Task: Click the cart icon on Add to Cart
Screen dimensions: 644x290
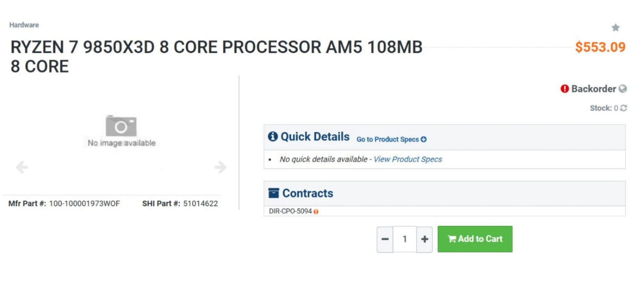Action: 453,239
